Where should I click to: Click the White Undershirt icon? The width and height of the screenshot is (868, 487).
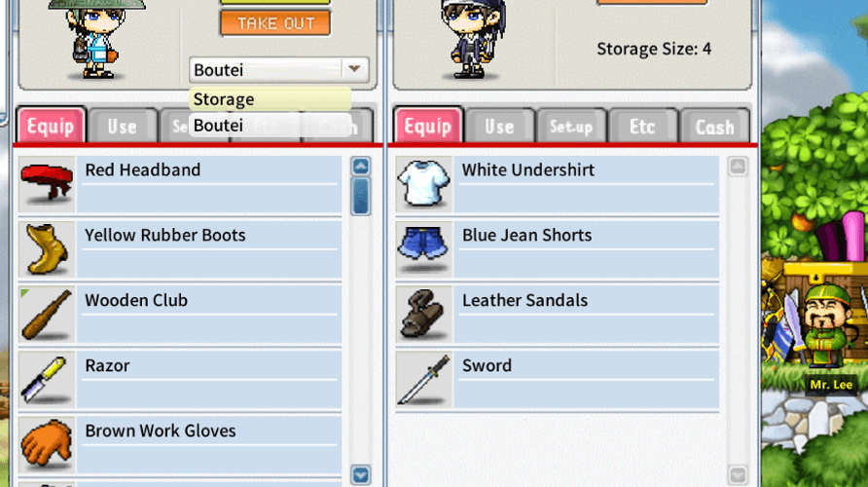click(x=424, y=184)
